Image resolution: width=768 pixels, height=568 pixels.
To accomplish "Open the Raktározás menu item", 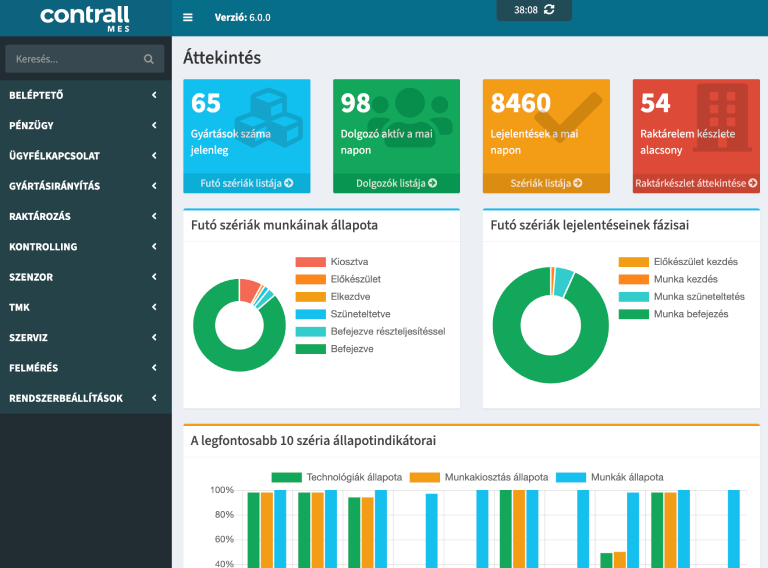I will tap(40, 216).
